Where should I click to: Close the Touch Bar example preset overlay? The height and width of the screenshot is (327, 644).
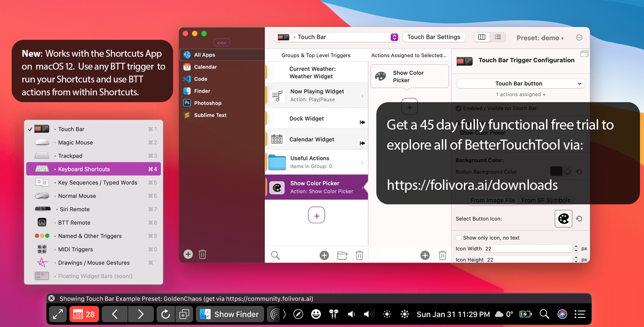coord(52,298)
